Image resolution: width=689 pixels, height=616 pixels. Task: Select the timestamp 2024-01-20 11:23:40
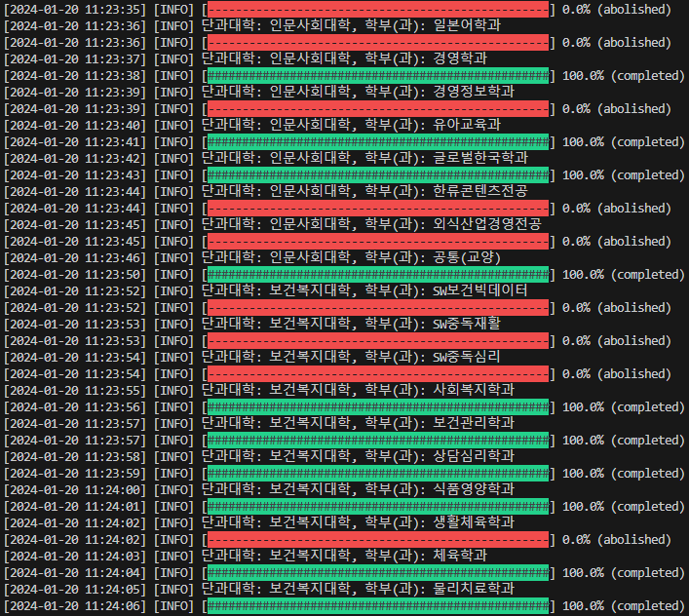pos(75,126)
